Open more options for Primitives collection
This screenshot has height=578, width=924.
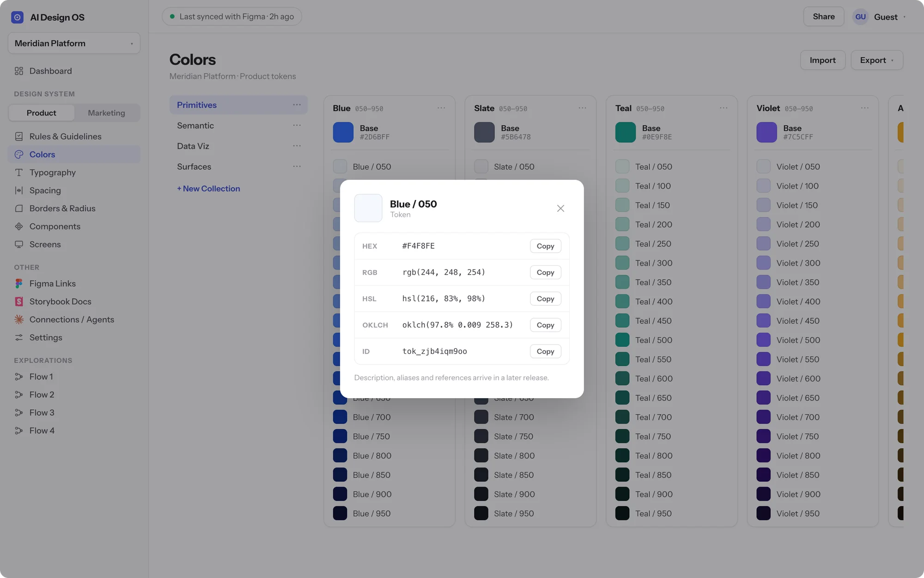click(297, 105)
